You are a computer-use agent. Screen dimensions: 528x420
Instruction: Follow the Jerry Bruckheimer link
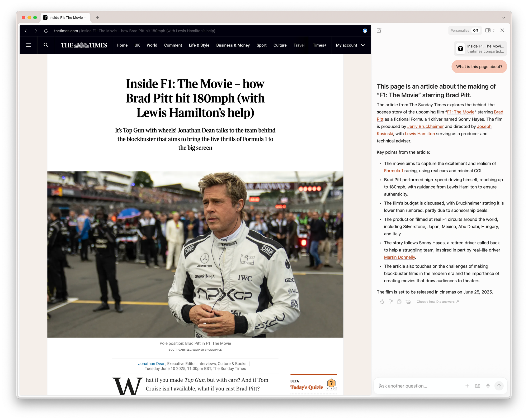click(x=425, y=126)
